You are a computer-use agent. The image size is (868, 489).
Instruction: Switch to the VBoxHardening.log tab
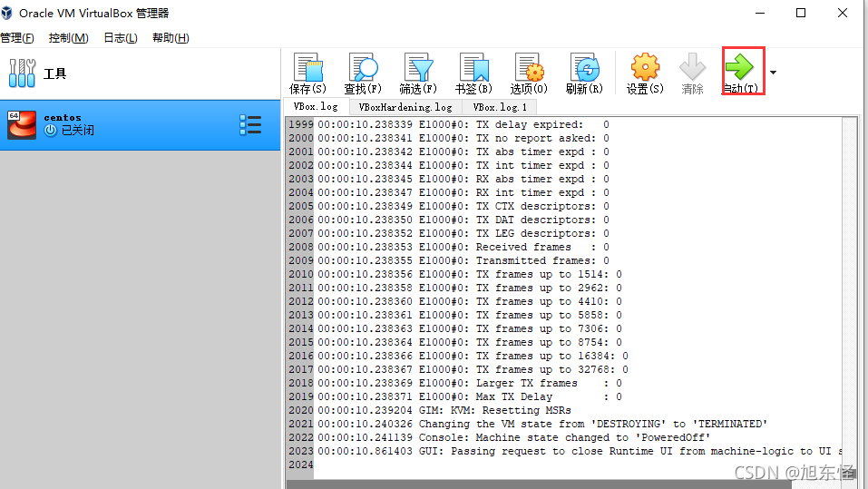(x=405, y=107)
